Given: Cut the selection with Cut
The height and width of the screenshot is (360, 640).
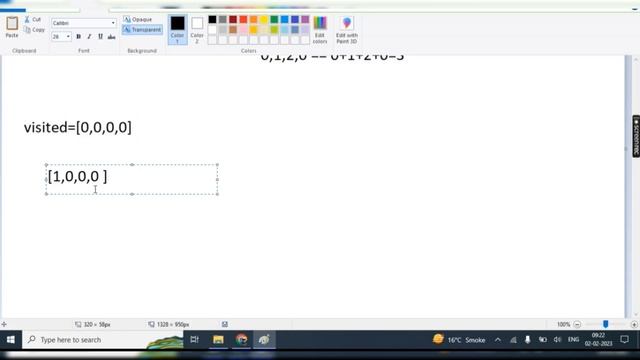Looking at the screenshot, I should click(33, 20).
